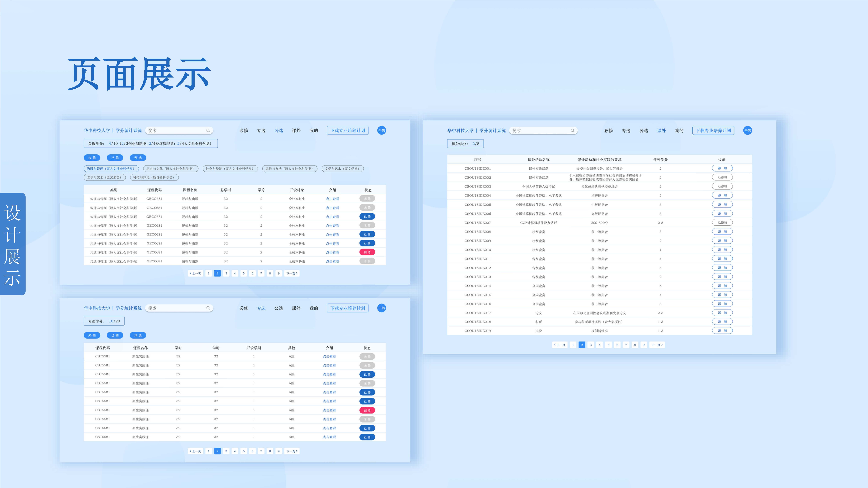Open the 我的 nav item on the 课外学分 page
868x488 pixels.
679,130
